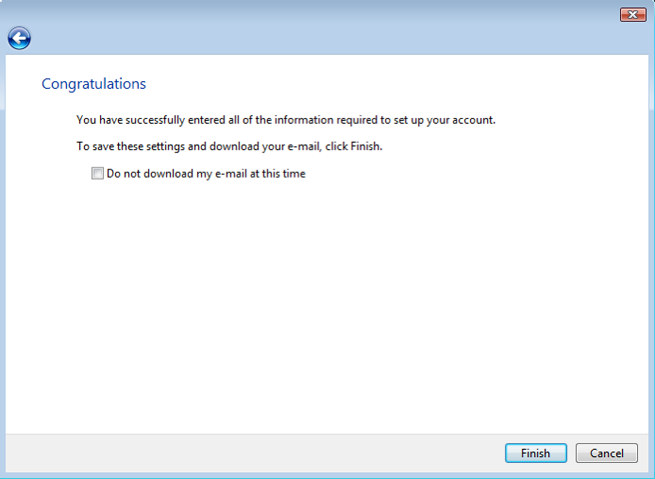Go back using the blue arrow icon
The height and width of the screenshot is (479, 655).
click(x=19, y=38)
